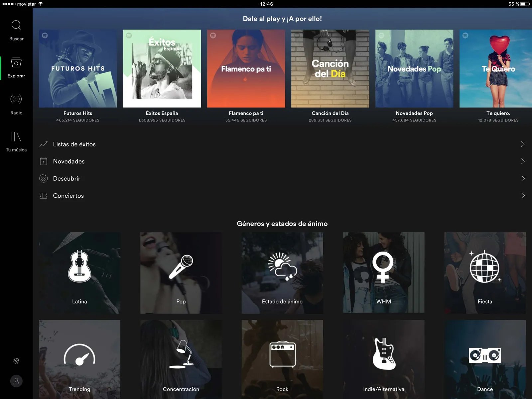Image resolution: width=532 pixels, height=399 pixels.
Task: Open the Rock amplifier tile
Action: point(282,359)
